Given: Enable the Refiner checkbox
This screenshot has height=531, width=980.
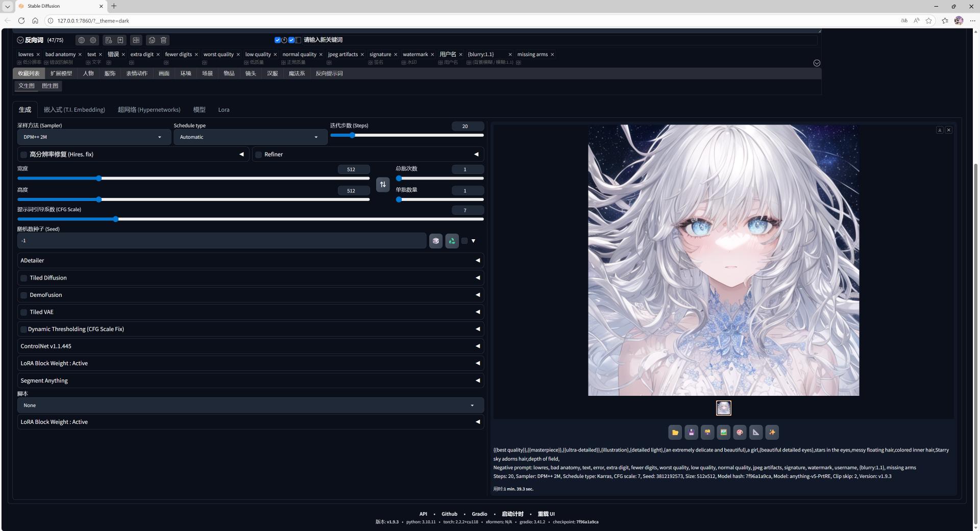Looking at the screenshot, I should pyautogui.click(x=259, y=155).
